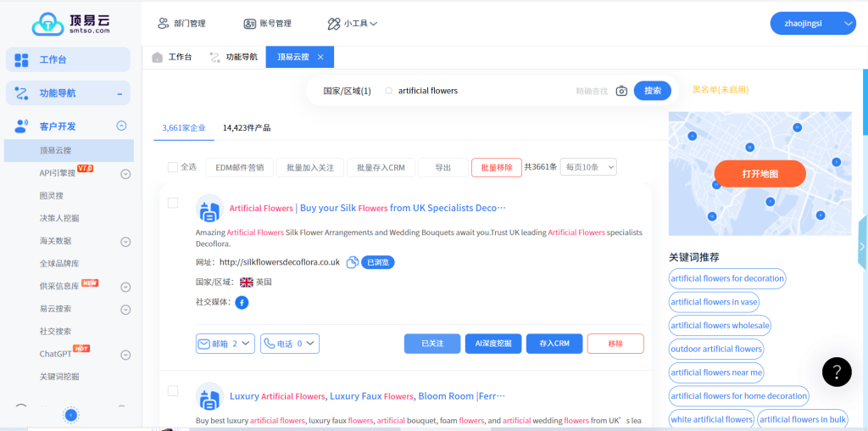Click the 打开地图 open map button
The width and height of the screenshot is (868, 431).
[x=759, y=174]
